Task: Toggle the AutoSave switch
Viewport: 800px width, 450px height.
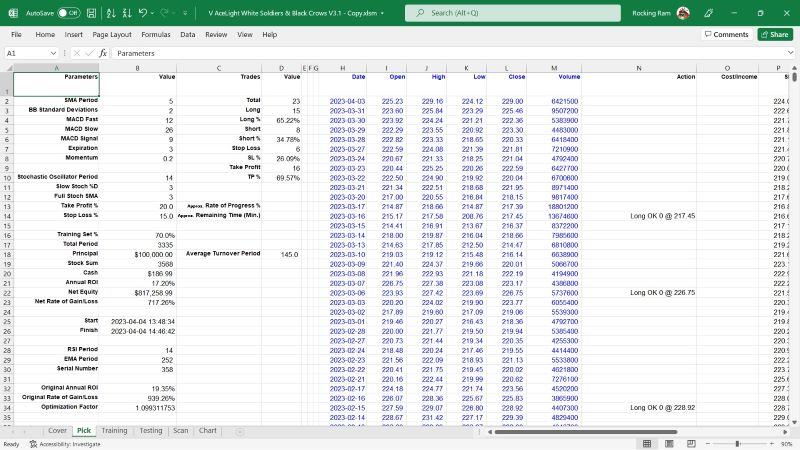Action: [x=68, y=13]
